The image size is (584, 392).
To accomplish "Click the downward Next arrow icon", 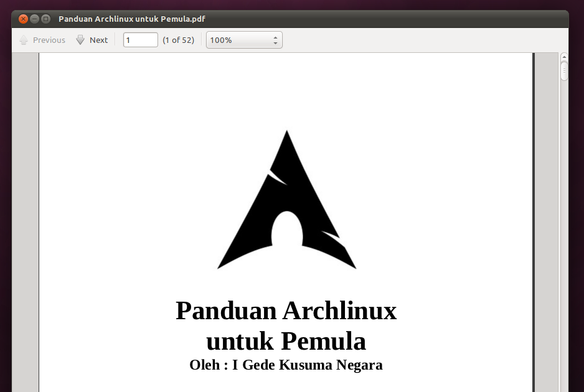I will (x=80, y=40).
